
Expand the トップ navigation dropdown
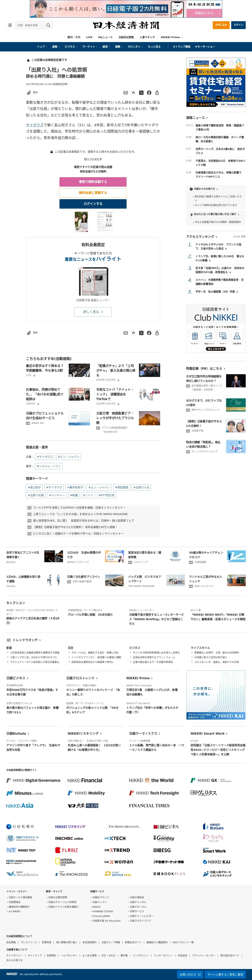click(x=42, y=47)
